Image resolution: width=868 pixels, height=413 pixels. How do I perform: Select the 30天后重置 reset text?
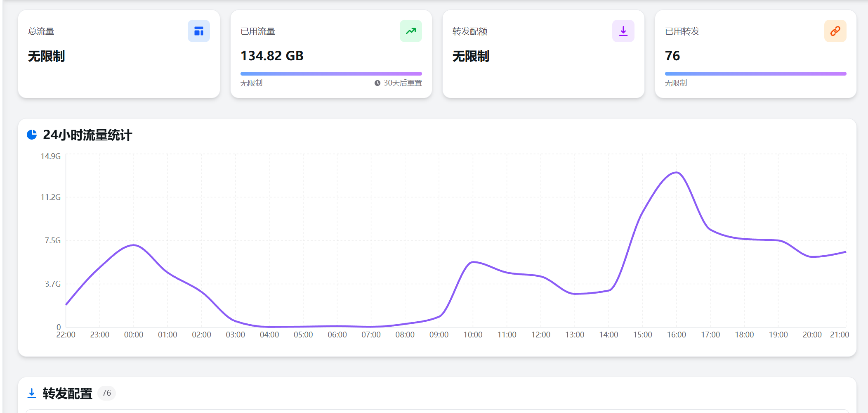click(403, 83)
